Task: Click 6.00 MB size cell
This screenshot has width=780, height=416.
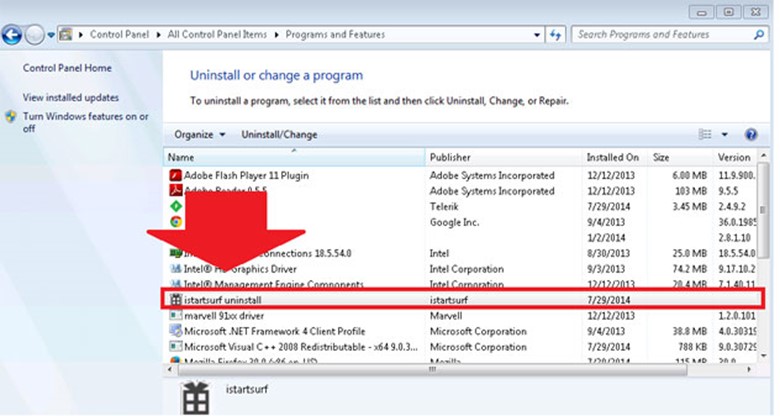Action: click(689, 176)
